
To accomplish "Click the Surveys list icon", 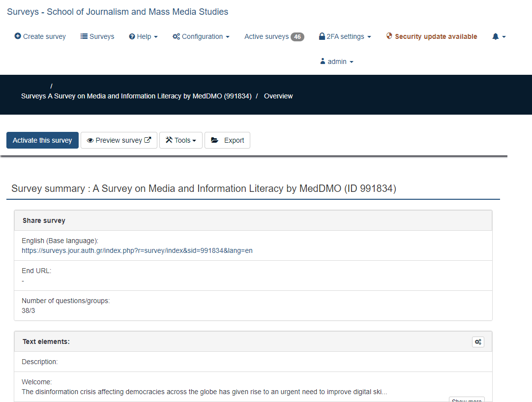I will pos(84,36).
